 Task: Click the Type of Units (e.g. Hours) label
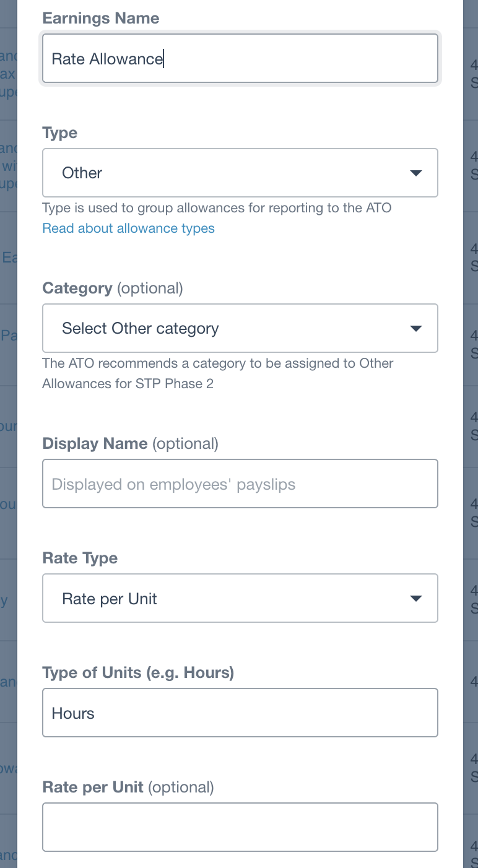coord(137,673)
